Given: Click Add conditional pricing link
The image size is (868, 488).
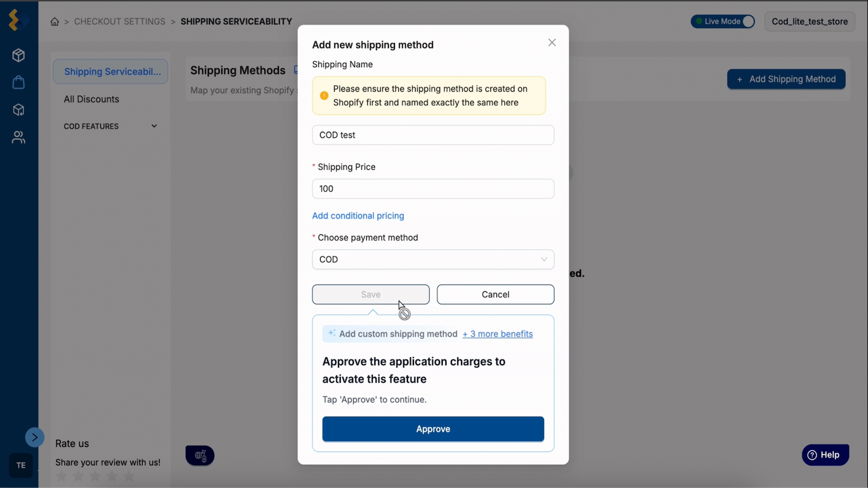Looking at the screenshot, I should click(358, 216).
